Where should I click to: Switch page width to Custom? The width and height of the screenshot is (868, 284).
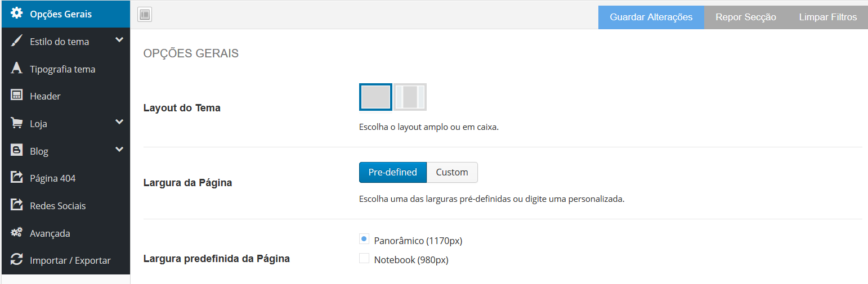tap(452, 172)
